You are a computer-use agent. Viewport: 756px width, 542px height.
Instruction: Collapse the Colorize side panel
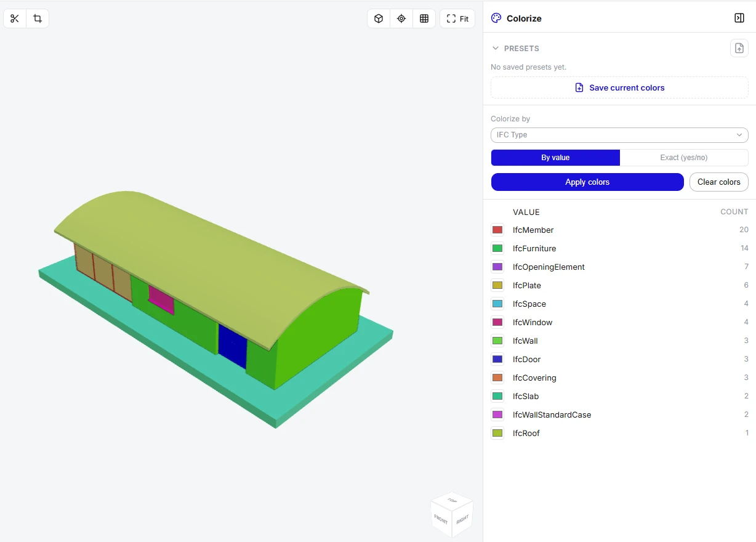739,18
